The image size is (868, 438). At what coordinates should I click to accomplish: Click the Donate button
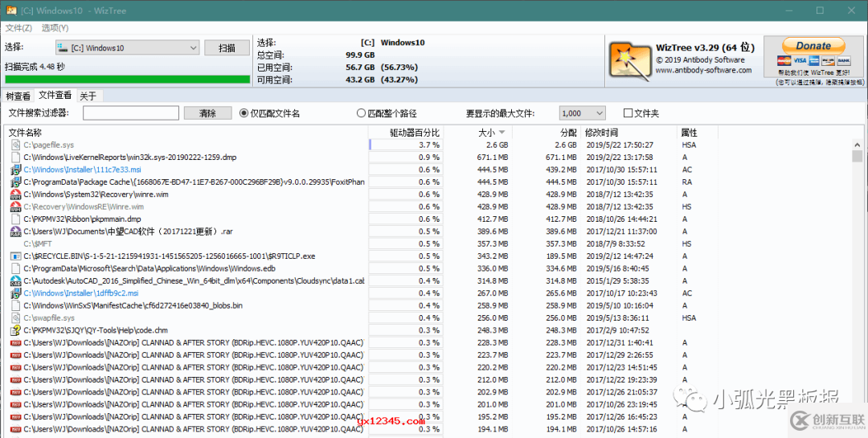click(x=813, y=46)
